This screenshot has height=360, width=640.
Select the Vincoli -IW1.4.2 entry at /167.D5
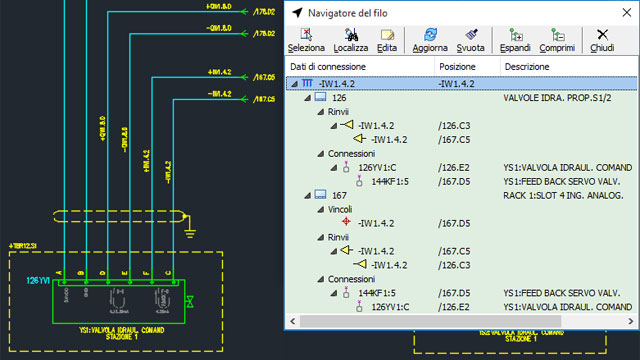(x=376, y=224)
